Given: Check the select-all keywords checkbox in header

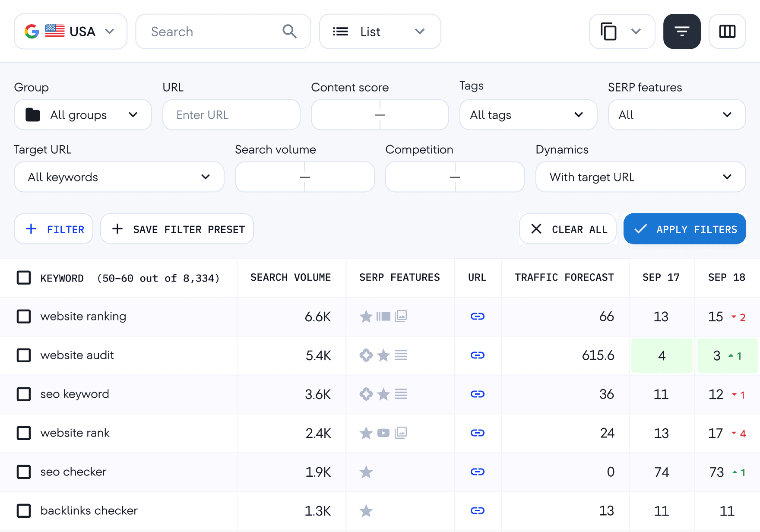Looking at the screenshot, I should point(24,278).
